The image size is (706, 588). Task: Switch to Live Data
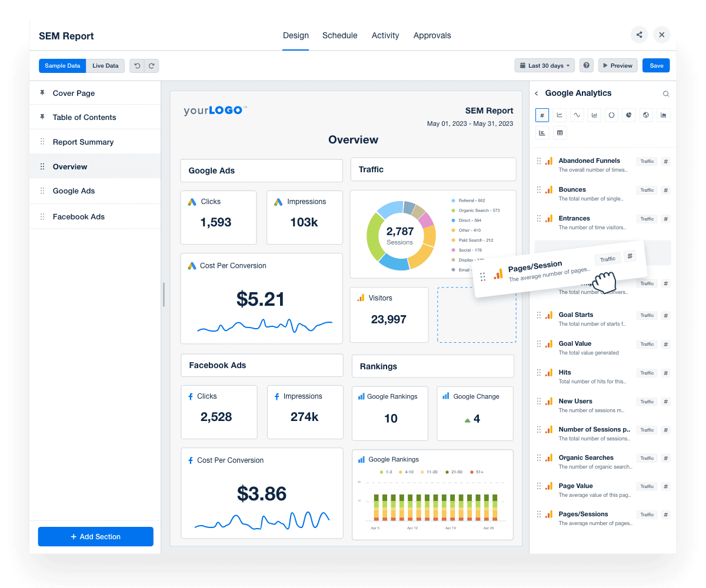(x=105, y=66)
